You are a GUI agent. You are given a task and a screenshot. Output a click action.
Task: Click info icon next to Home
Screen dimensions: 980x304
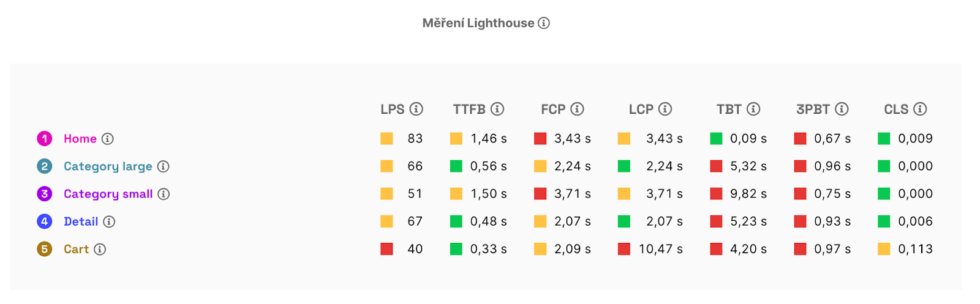pos(108,139)
